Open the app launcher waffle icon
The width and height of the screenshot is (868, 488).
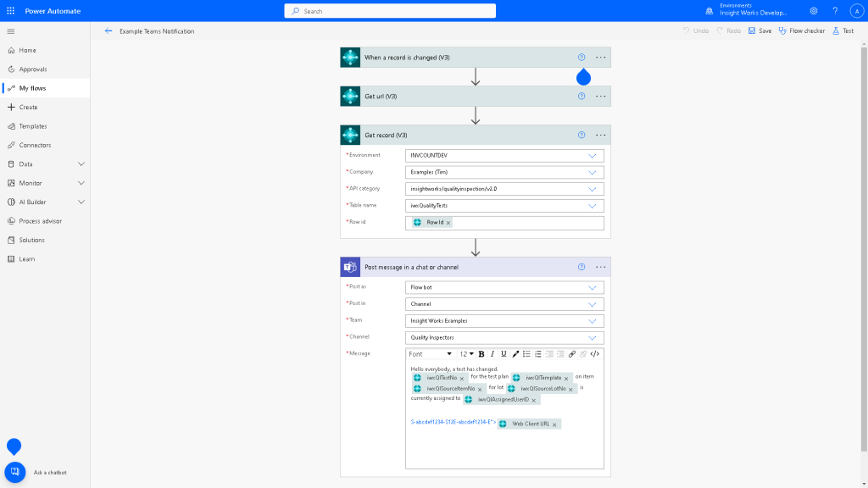(x=11, y=11)
